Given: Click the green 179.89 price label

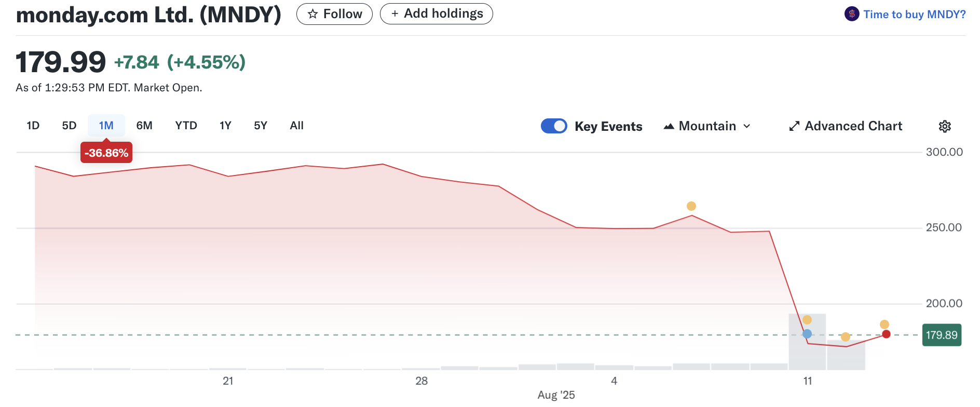Looking at the screenshot, I should [x=942, y=335].
